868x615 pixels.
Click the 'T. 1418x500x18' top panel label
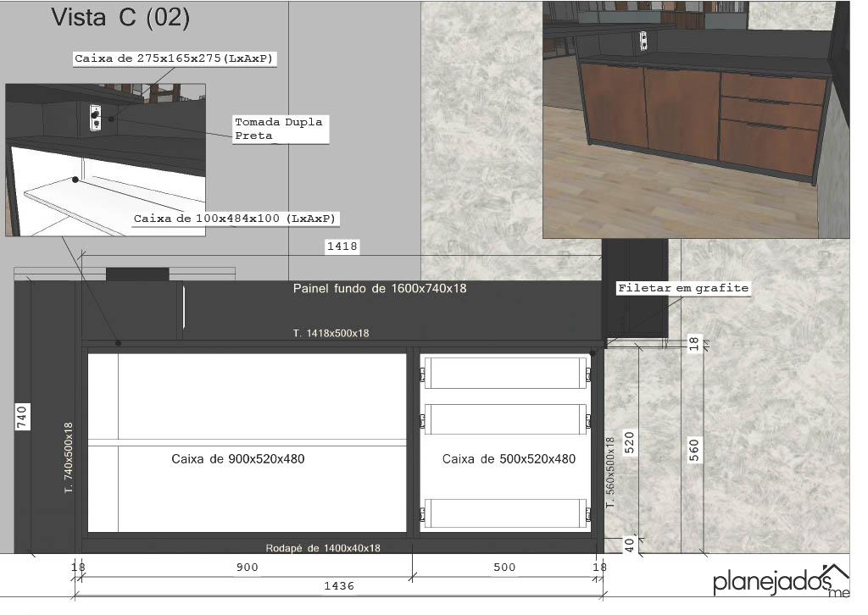click(331, 334)
